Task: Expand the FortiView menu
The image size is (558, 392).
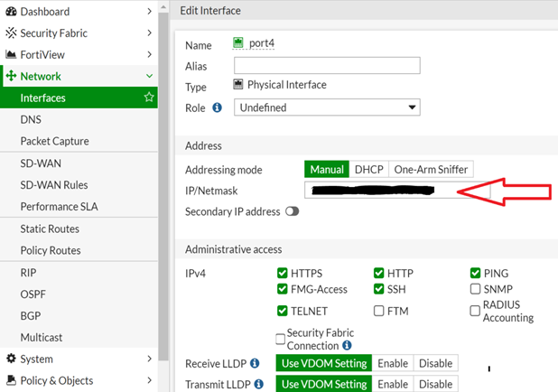Action: (x=149, y=55)
